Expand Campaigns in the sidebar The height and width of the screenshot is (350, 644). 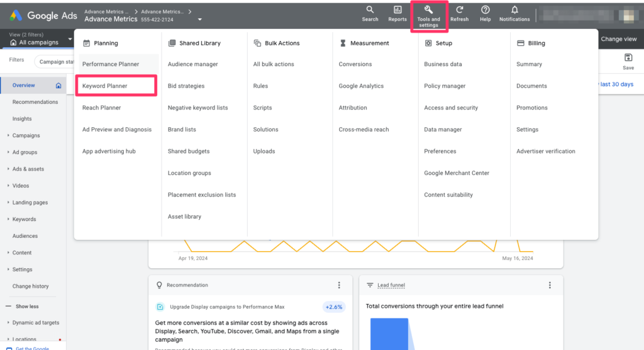click(x=8, y=135)
